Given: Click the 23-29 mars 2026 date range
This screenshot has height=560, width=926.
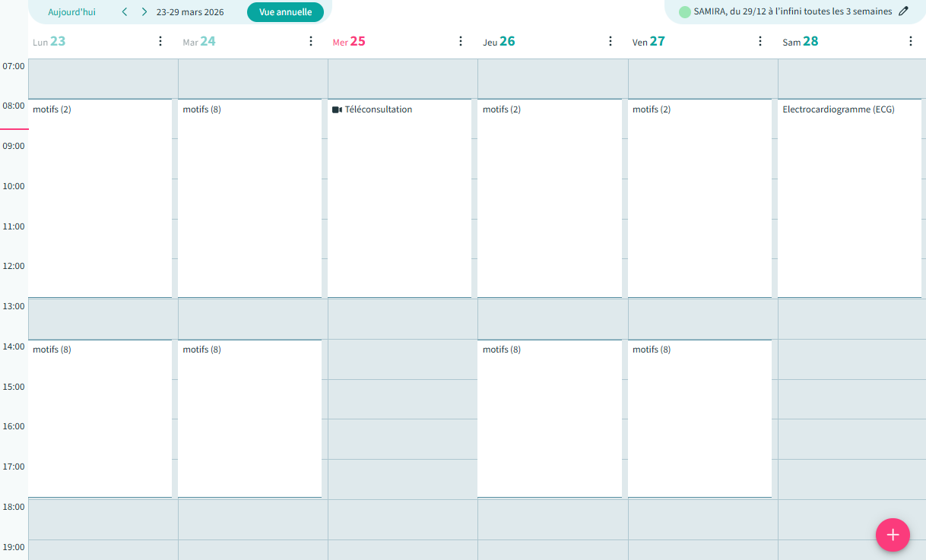Looking at the screenshot, I should coord(190,12).
